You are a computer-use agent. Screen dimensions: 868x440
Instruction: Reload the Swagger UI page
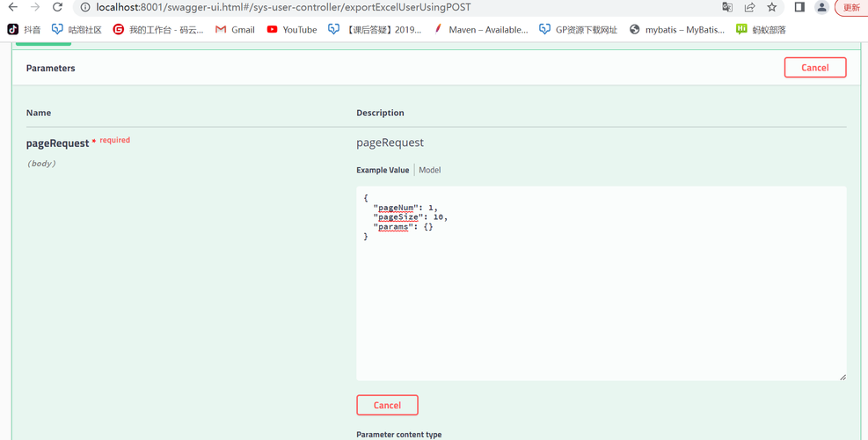[57, 7]
